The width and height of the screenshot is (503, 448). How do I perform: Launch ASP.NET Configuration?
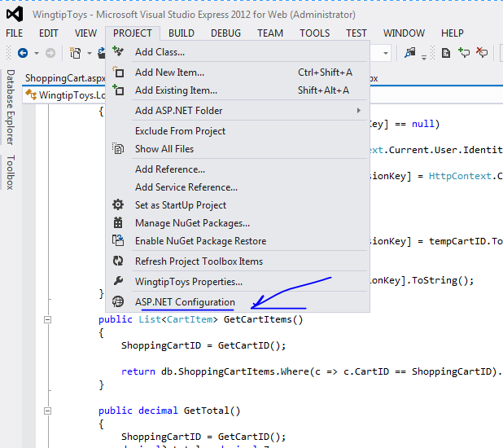click(238, 302)
